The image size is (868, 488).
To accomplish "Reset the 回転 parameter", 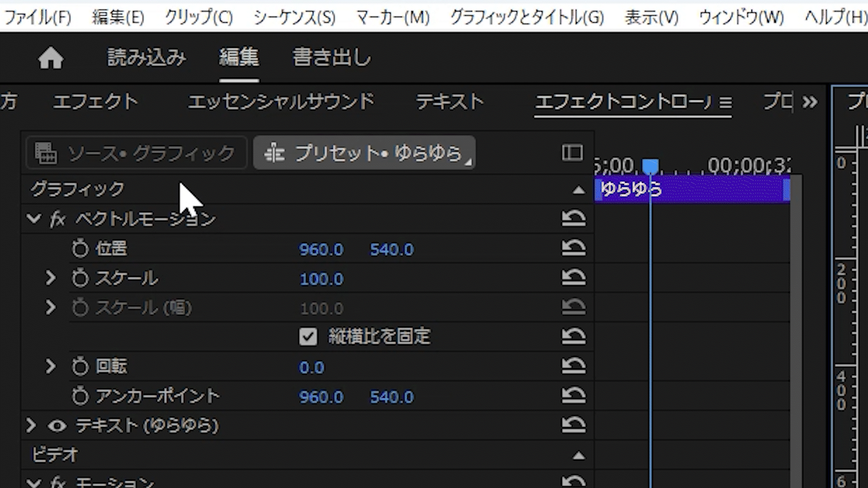I will [x=574, y=366].
